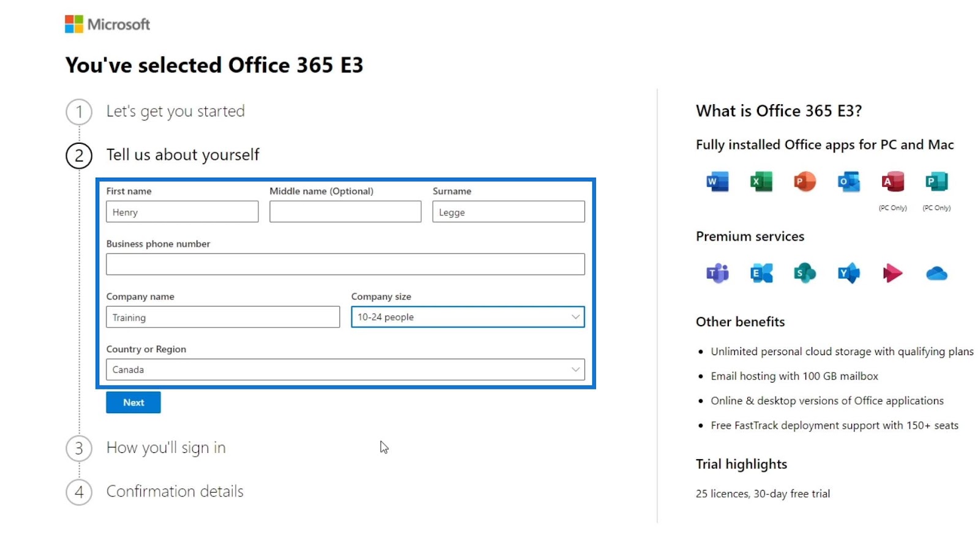
Task: Click the Teams service icon
Action: point(717,273)
